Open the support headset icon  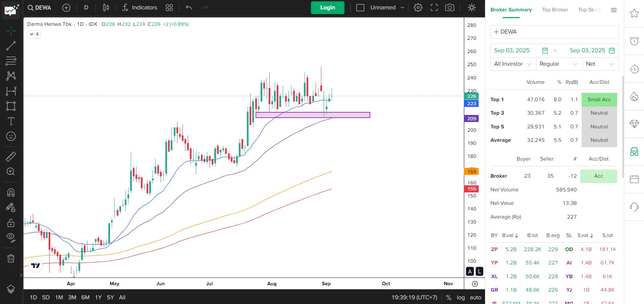tap(634, 207)
